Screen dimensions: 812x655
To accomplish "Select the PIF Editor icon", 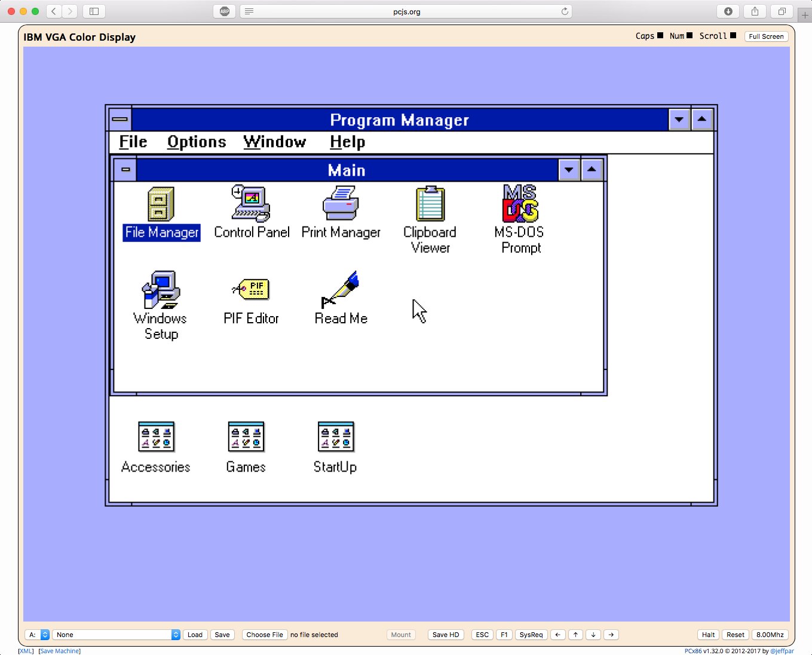I will pos(251,290).
